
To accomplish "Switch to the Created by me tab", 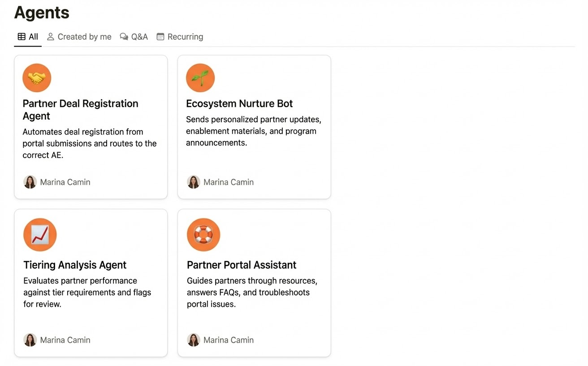I will click(79, 37).
